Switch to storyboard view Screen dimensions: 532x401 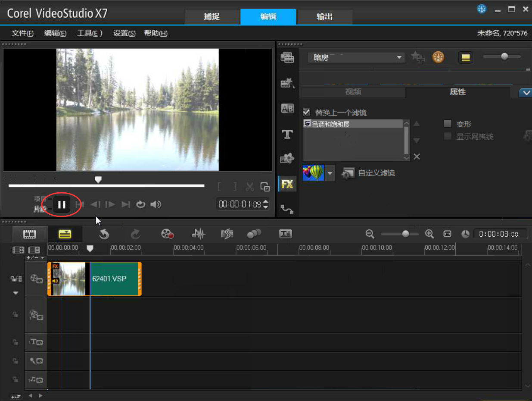[x=29, y=234]
